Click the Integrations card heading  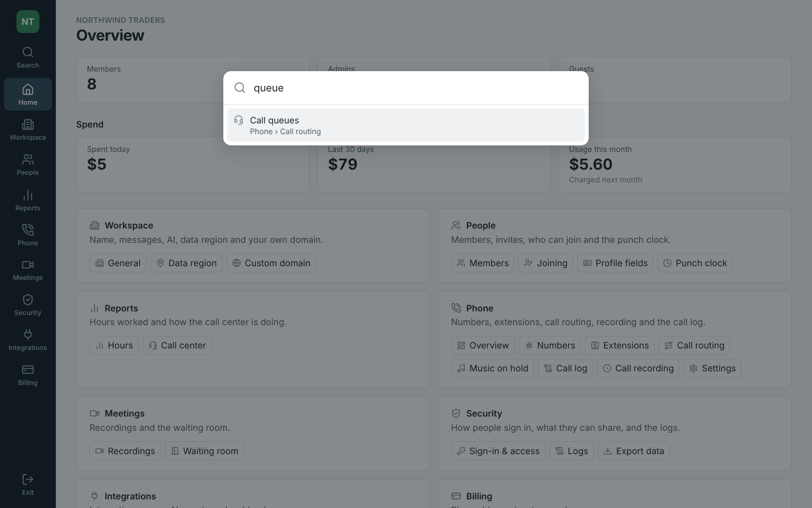click(x=130, y=496)
